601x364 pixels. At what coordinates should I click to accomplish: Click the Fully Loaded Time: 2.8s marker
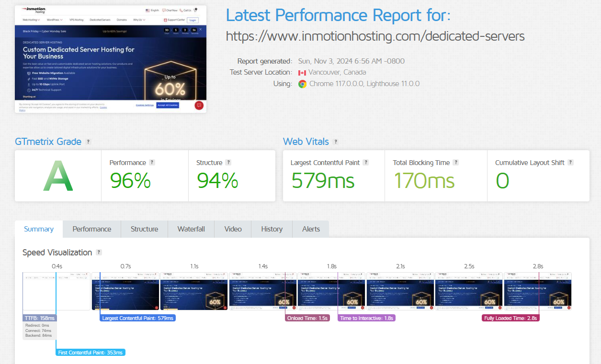(x=510, y=318)
